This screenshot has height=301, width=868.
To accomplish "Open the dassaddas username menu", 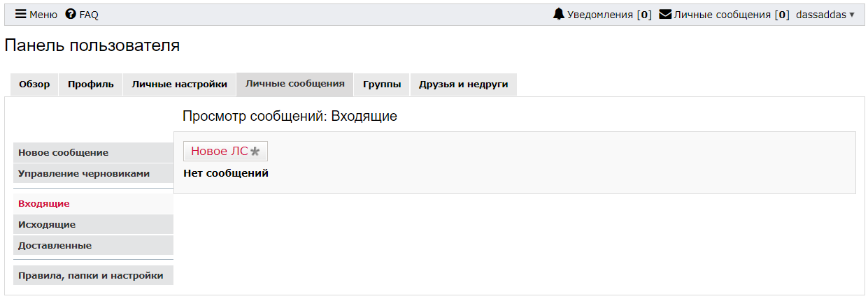I will point(820,15).
